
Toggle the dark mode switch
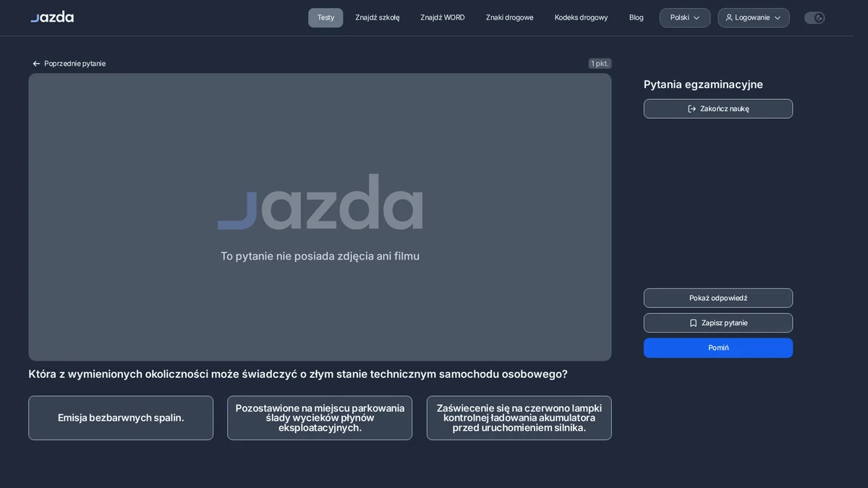click(x=814, y=17)
